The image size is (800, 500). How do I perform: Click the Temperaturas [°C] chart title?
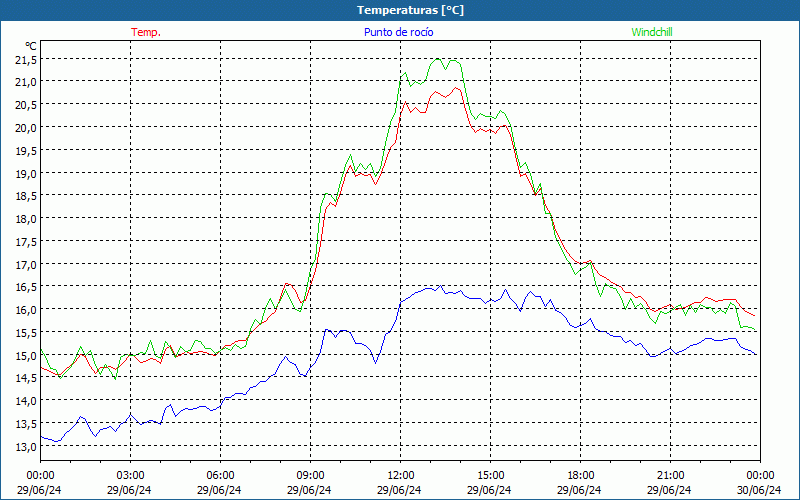410,10
